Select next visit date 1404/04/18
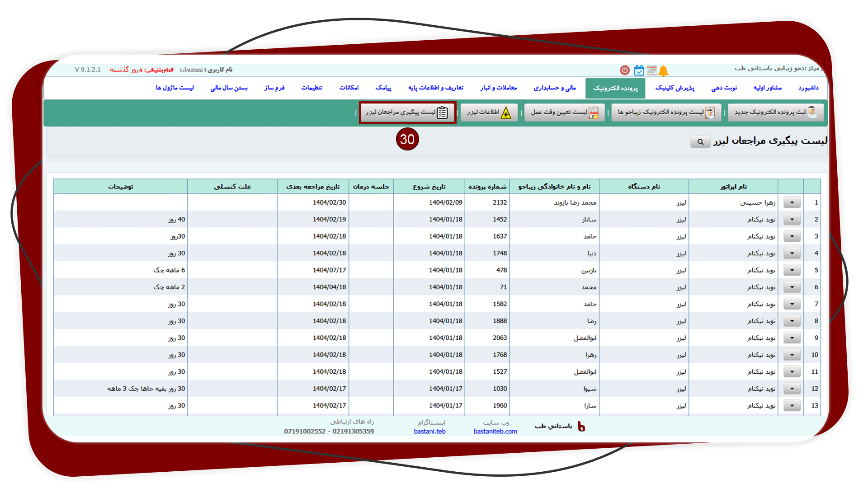This screenshot has width=868, height=488. [330, 287]
